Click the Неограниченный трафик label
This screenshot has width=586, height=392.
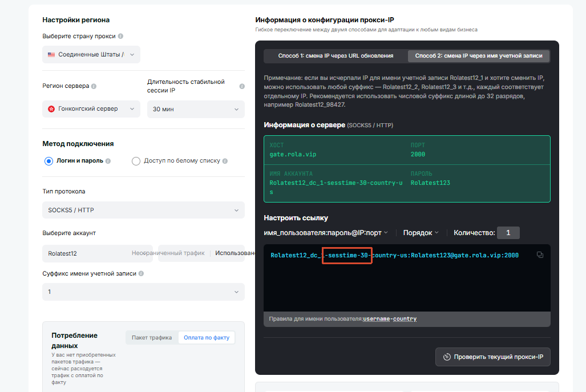pyautogui.click(x=168, y=253)
